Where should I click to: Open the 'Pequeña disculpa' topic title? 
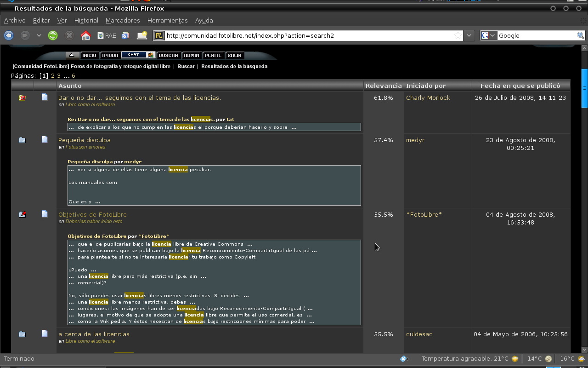pos(85,140)
